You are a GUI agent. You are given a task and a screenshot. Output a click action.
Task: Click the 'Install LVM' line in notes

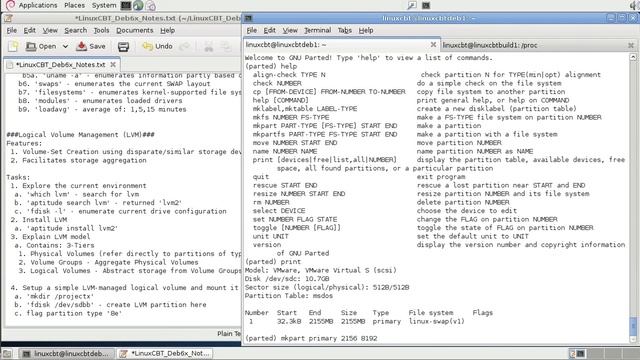(x=39, y=220)
